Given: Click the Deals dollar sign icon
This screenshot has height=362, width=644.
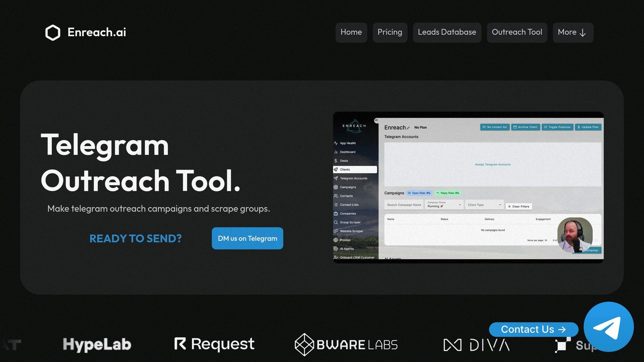Looking at the screenshot, I should [336, 161].
